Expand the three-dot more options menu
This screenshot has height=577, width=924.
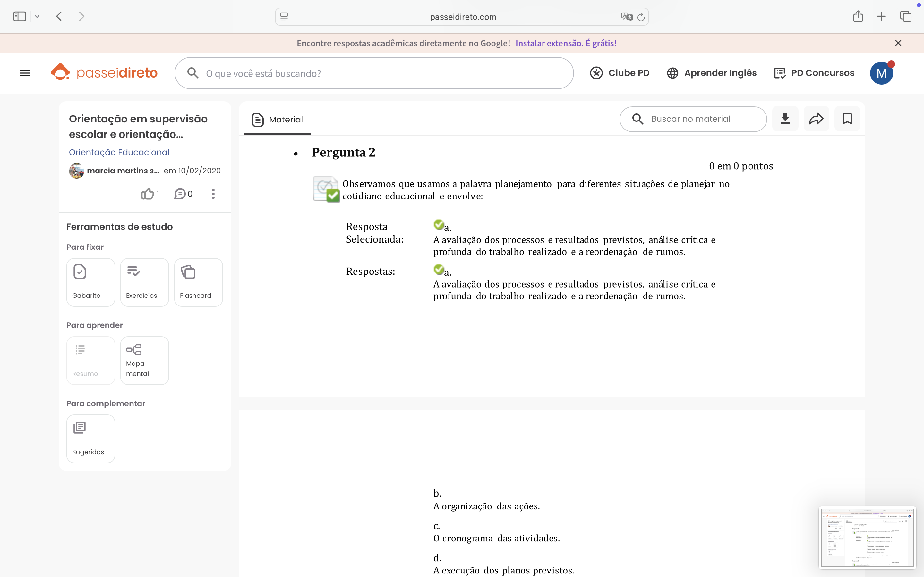click(x=213, y=194)
